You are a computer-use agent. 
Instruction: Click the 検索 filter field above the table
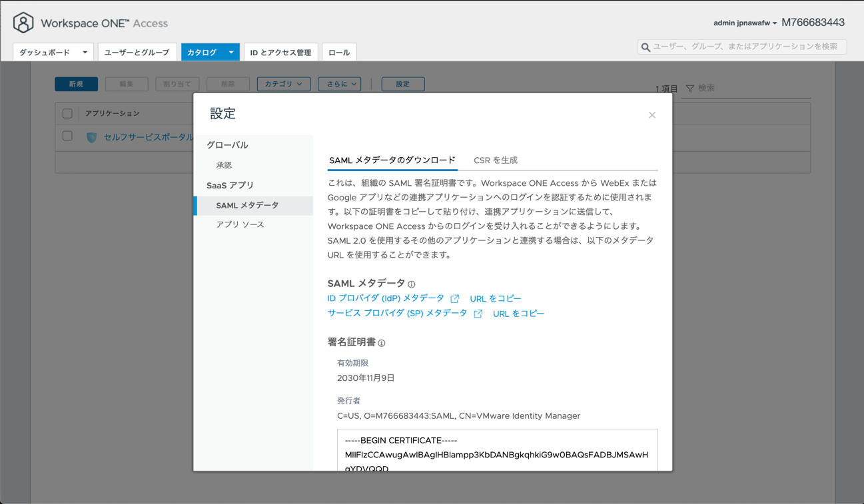point(746,89)
